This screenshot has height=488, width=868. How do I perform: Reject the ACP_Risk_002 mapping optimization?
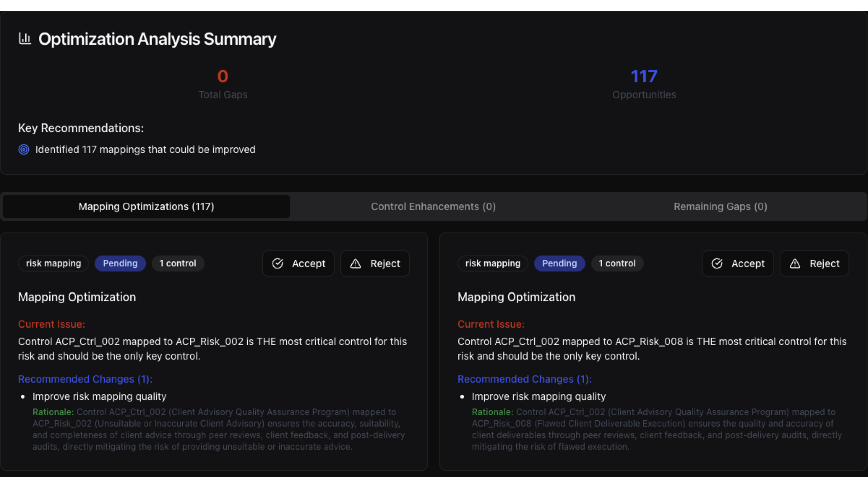pos(375,263)
